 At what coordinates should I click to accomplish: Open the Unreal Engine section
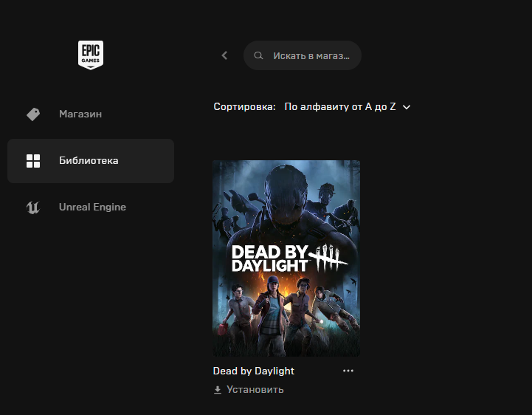pyautogui.click(x=91, y=207)
